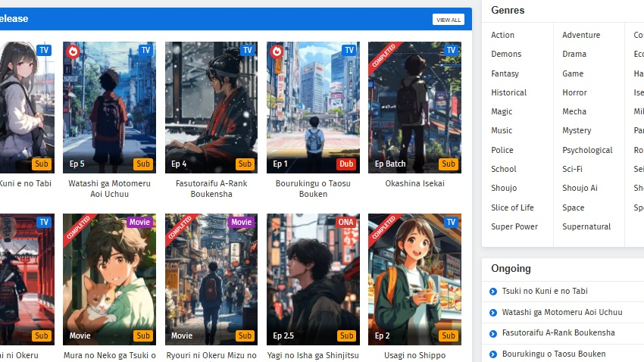Click the Genres heading

tap(508, 11)
